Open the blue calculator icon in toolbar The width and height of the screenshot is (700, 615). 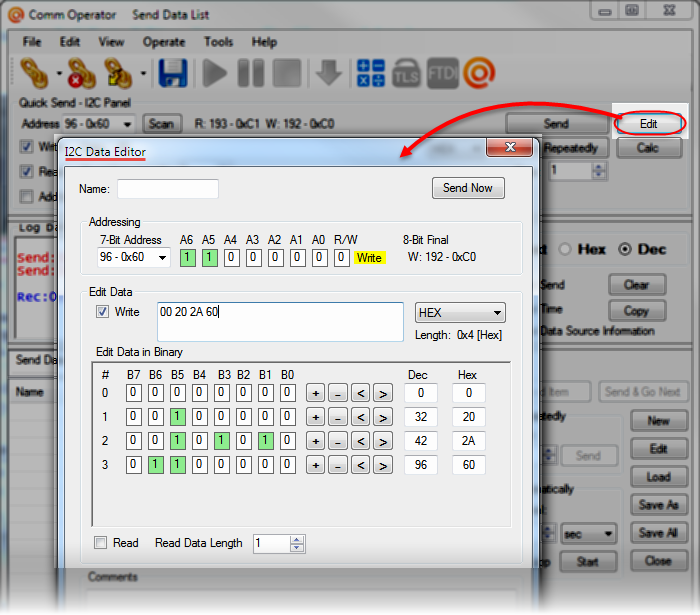tap(371, 73)
